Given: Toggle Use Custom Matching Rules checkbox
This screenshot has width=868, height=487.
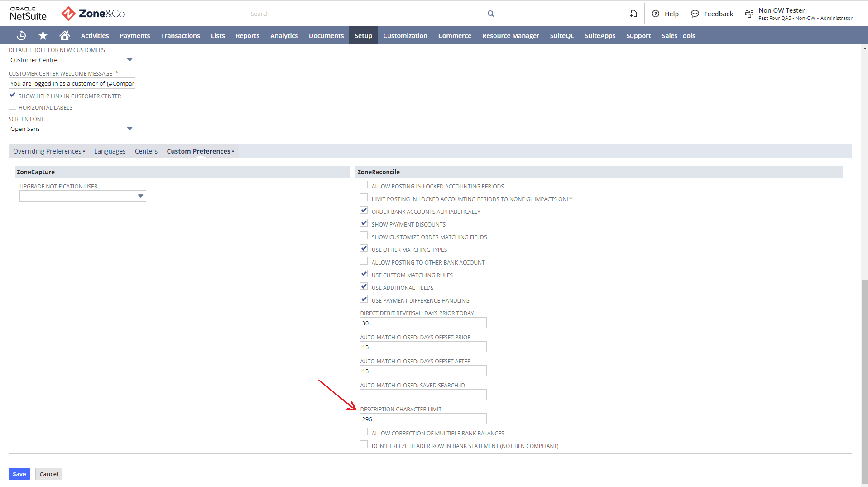Looking at the screenshot, I should click(x=364, y=274).
